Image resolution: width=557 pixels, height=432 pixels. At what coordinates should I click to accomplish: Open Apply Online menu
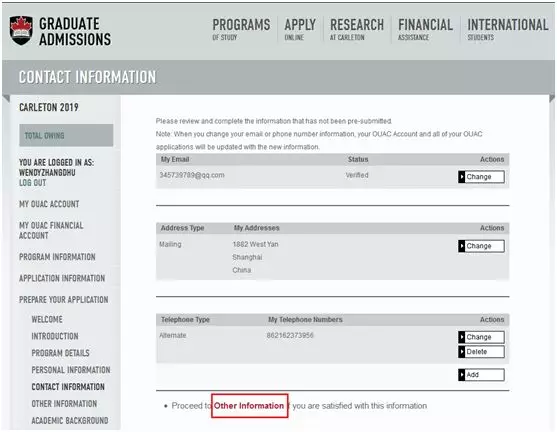point(300,29)
